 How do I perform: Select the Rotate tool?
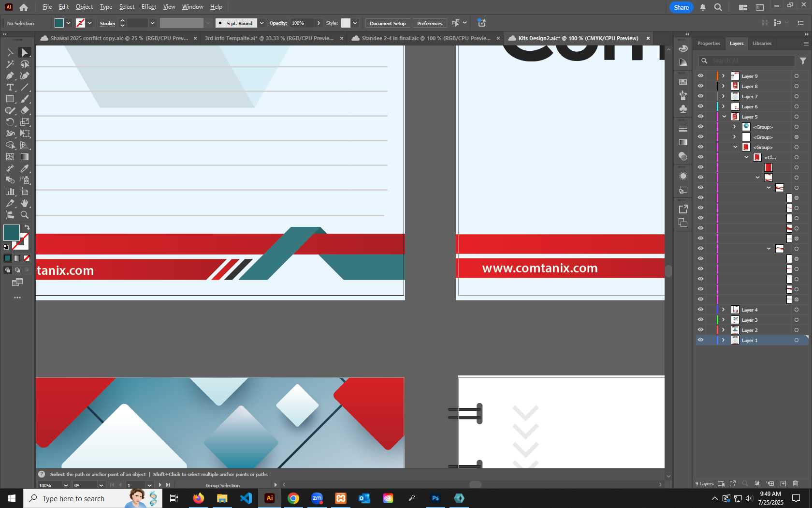coord(10,122)
